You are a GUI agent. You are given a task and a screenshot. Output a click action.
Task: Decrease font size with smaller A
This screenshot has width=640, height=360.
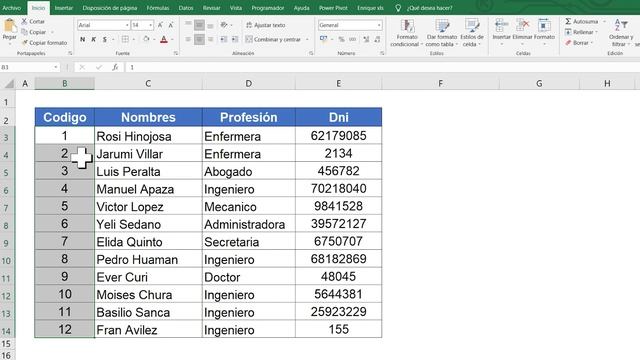pos(171,25)
